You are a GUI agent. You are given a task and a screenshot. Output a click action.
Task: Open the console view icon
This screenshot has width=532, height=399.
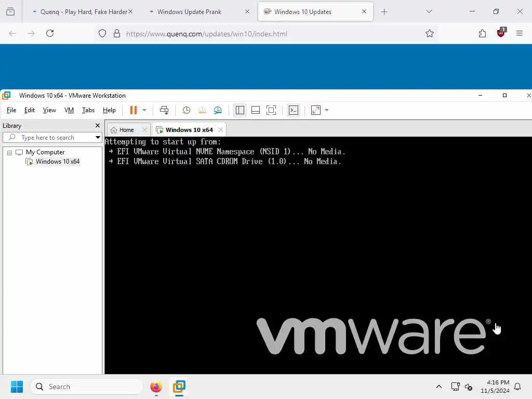coord(293,110)
